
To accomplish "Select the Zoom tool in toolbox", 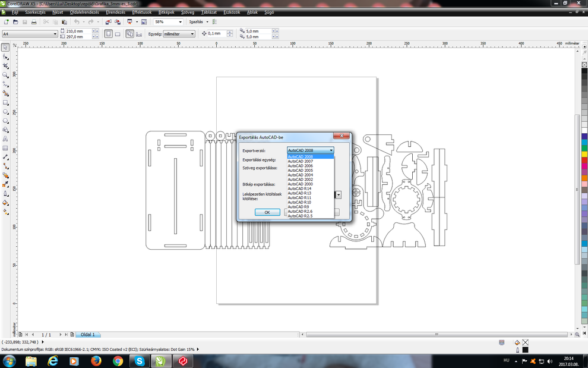I will pos(5,75).
